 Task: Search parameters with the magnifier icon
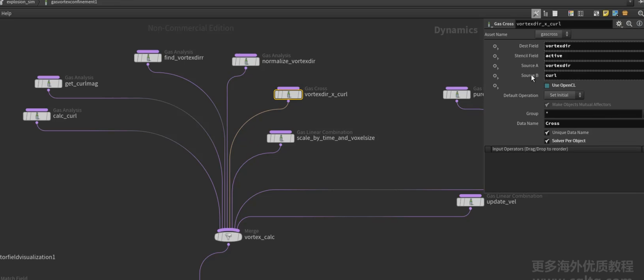point(629,24)
